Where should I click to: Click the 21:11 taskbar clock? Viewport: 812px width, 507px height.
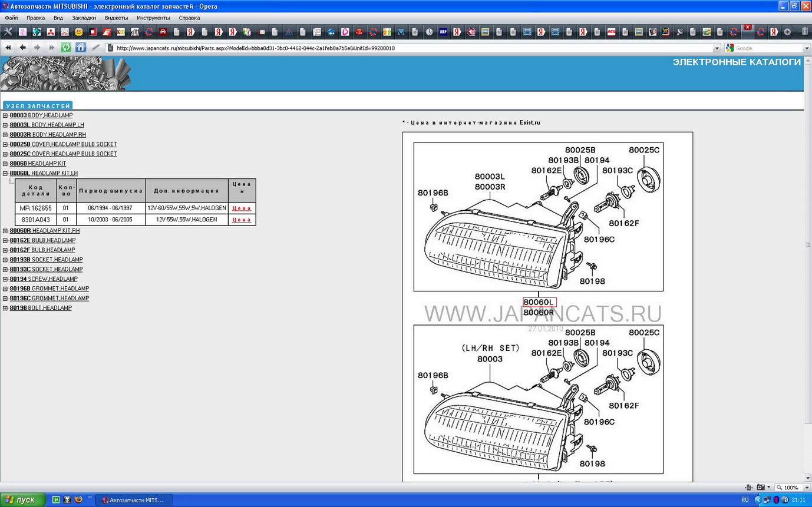click(798, 499)
